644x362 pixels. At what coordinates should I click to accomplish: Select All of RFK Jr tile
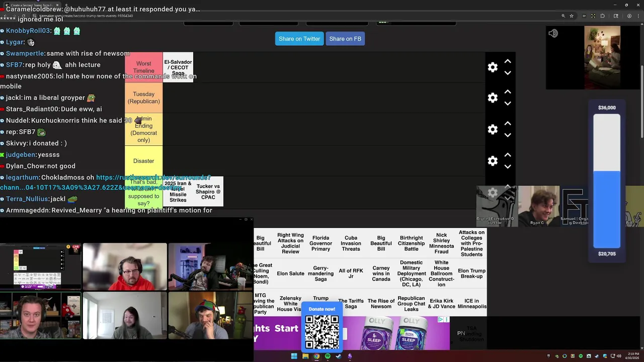351,274
